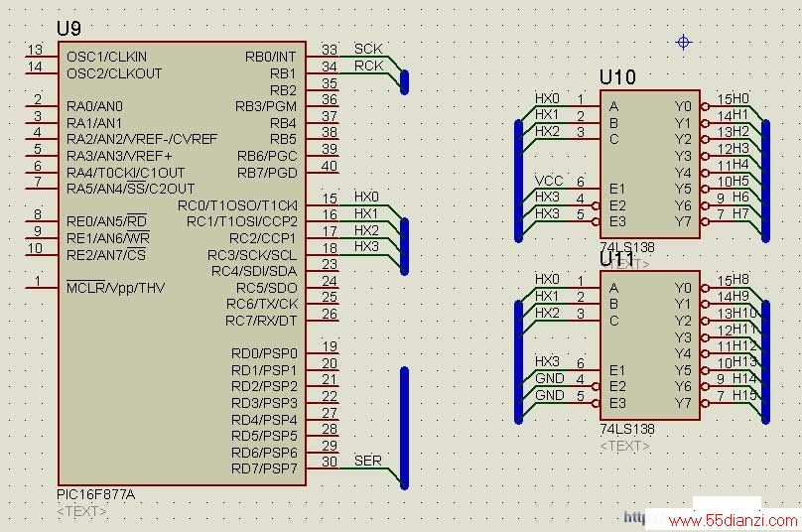802x532 pixels.
Task: Click the RE0/AN5/RD pin name
Action: click(x=106, y=221)
